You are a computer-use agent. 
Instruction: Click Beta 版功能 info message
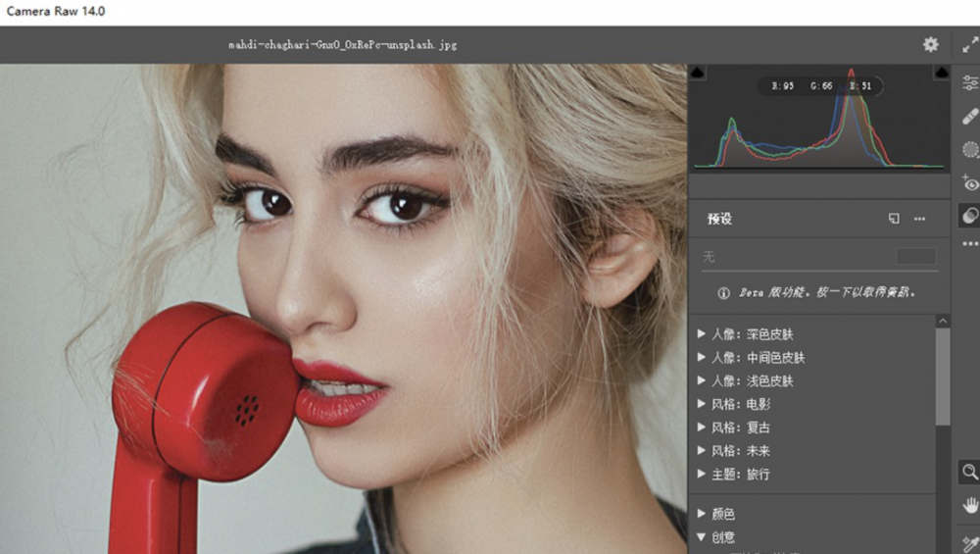point(827,292)
